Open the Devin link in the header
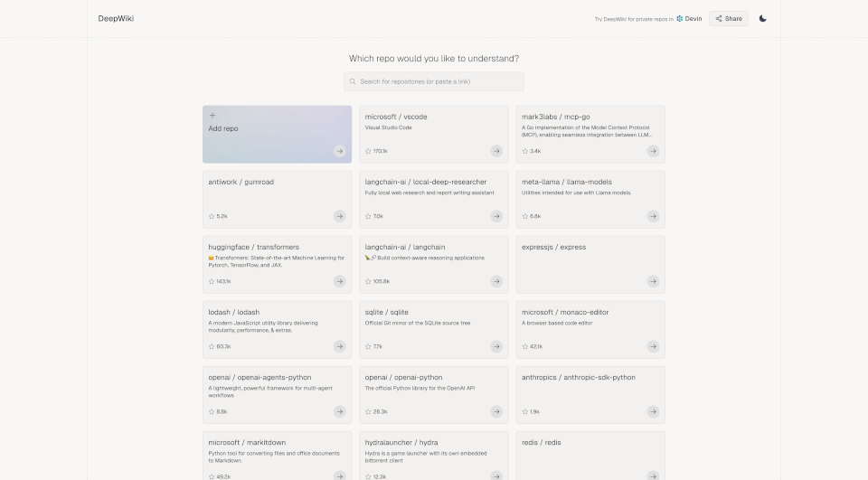 coord(689,18)
